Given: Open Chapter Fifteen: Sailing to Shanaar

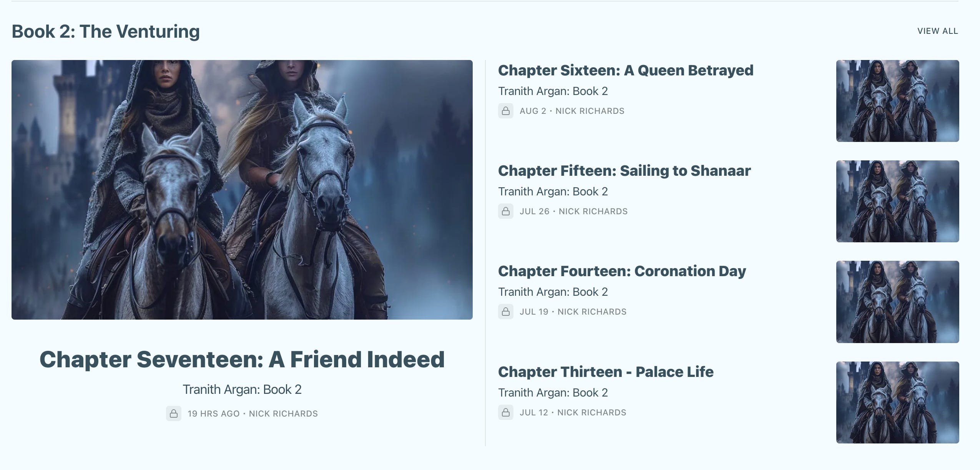Looking at the screenshot, I should 624,171.
